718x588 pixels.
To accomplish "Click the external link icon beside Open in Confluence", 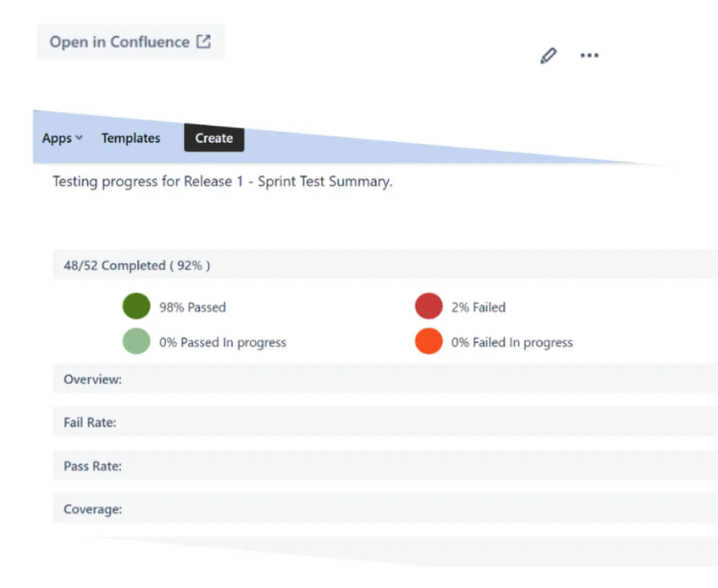I will tap(204, 41).
